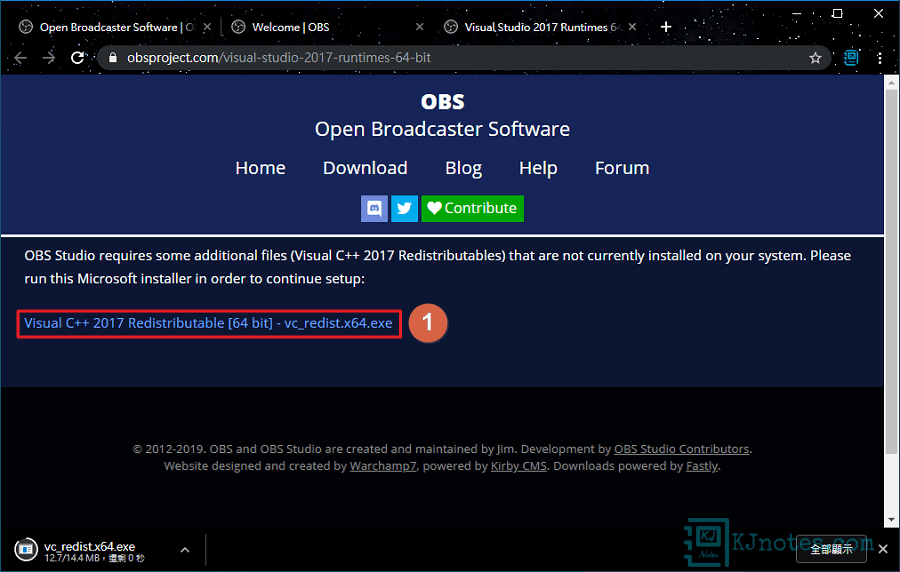The height and width of the screenshot is (572, 900).
Task: Click the green Contribute button
Action: click(x=472, y=208)
